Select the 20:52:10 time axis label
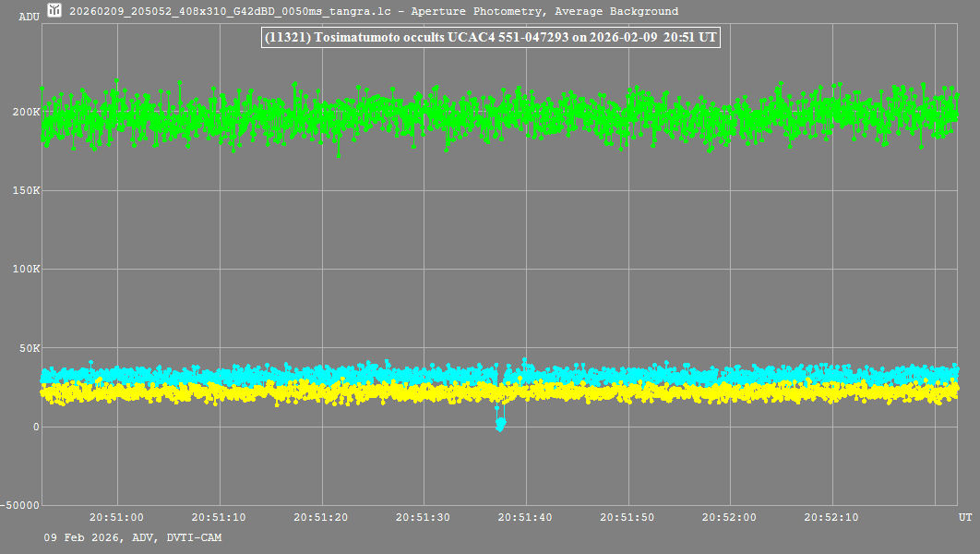The image size is (980, 554). coord(832,518)
